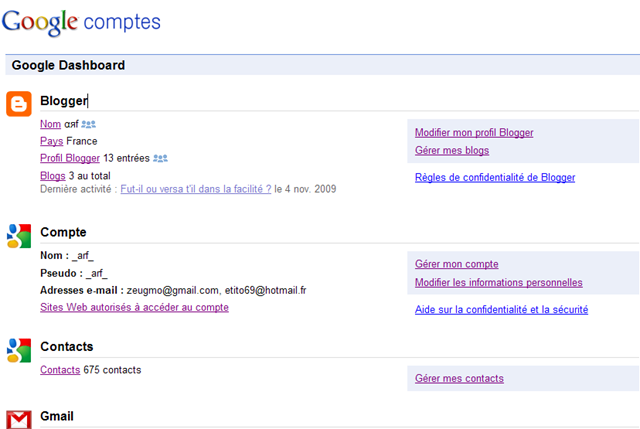Open Sites Web autorisés à accéder au compte
This screenshot has height=429, width=640.
134,307
